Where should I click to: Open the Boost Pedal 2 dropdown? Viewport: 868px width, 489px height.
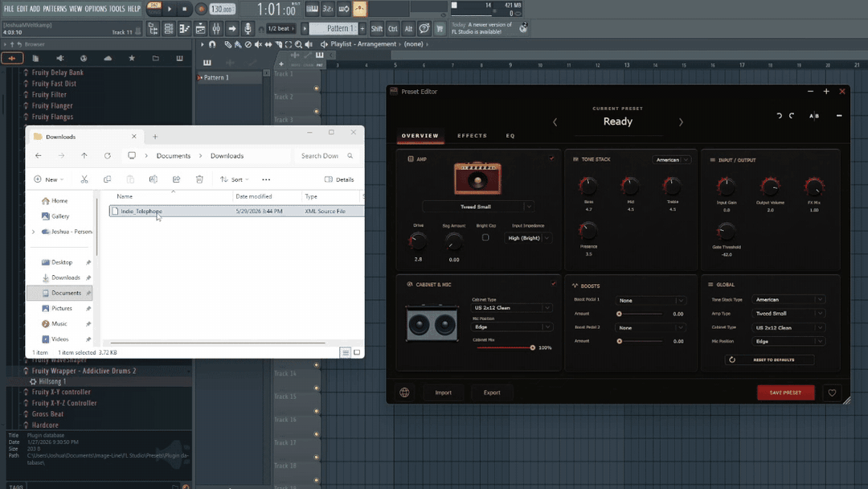[650, 328]
